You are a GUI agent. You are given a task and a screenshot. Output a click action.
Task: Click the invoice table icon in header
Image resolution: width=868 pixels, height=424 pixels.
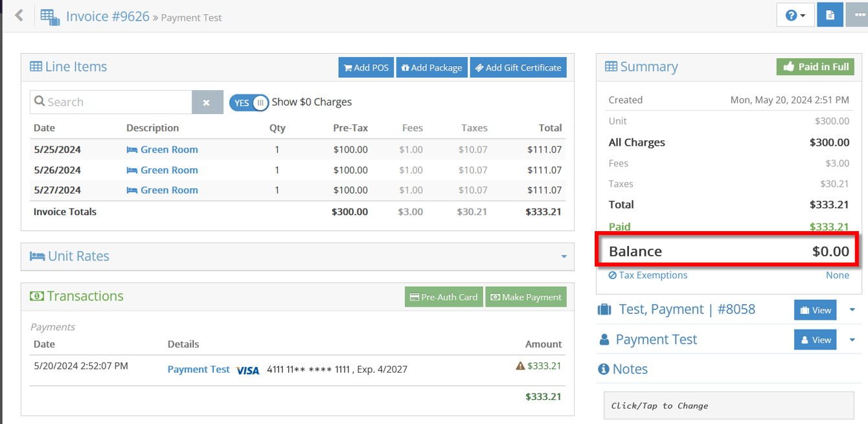pos(50,17)
